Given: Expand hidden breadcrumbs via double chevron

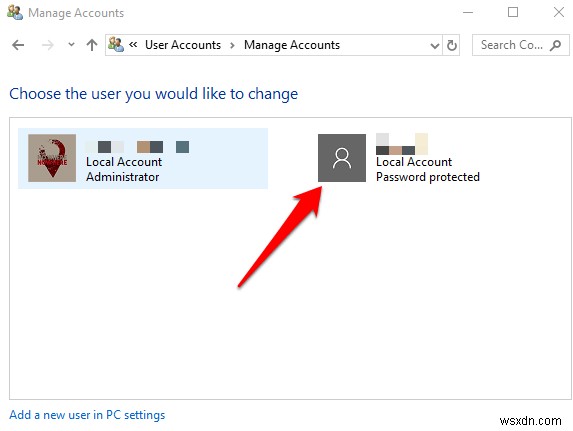Looking at the screenshot, I should (x=133, y=45).
